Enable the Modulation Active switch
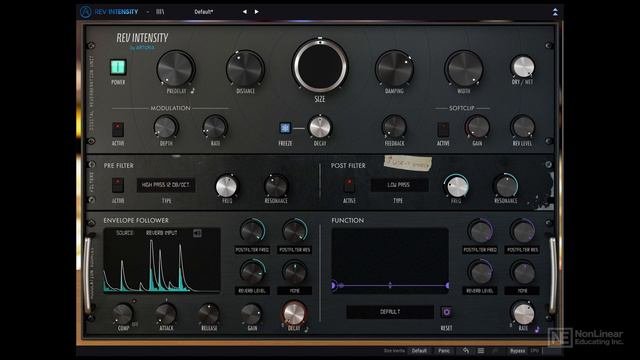This screenshot has width=640, height=360. 118,130
